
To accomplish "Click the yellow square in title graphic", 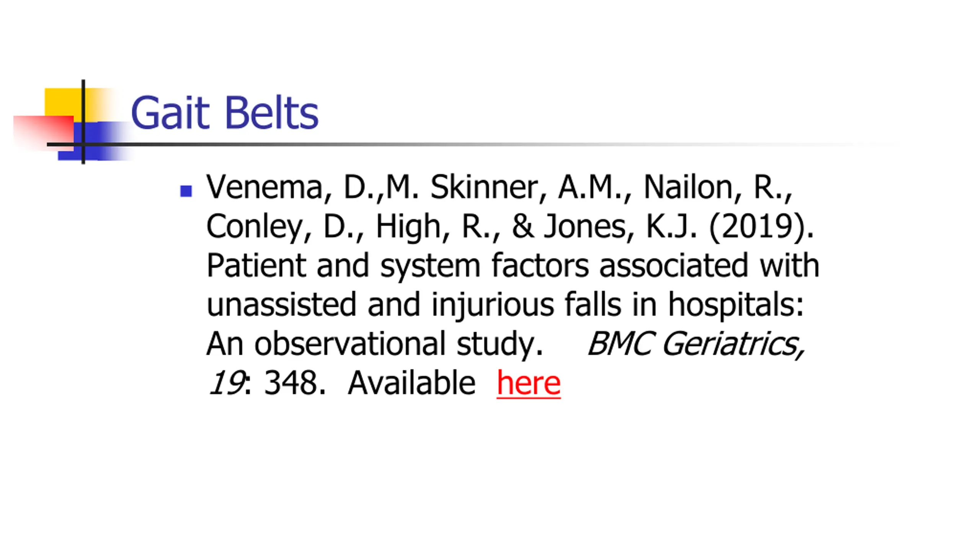I will tap(64, 102).
